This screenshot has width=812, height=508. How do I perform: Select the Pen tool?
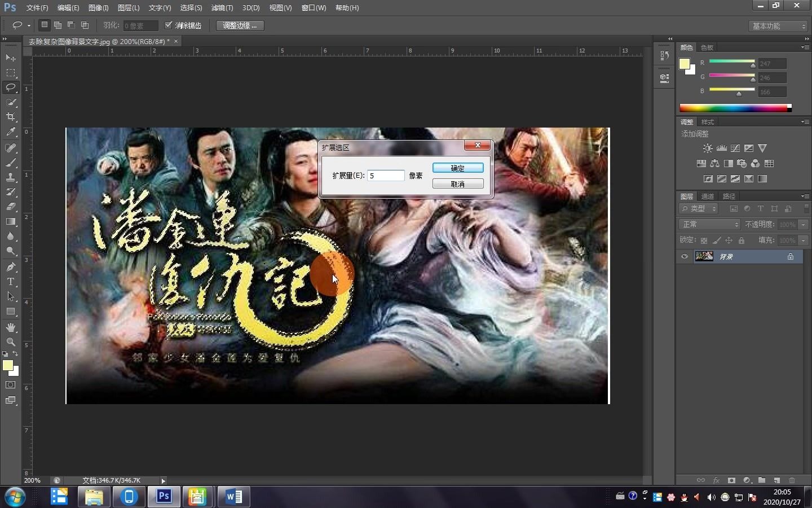tap(11, 266)
